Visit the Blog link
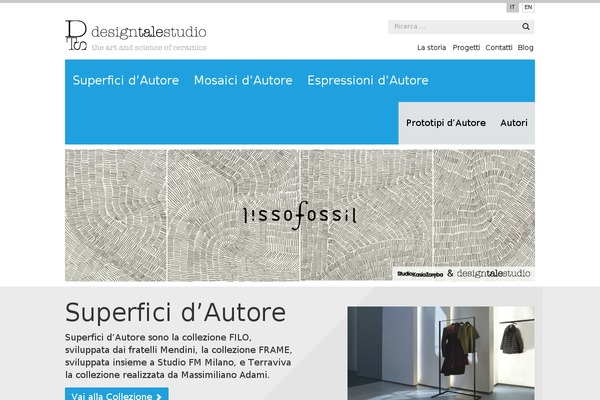Screen dimensions: 600x400 (525, 47)
